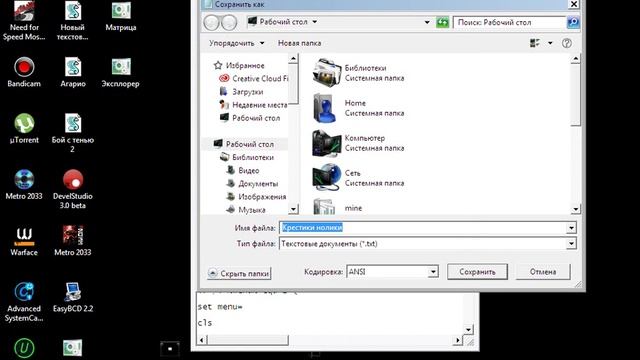The image size is (640, 360).
Task: Launch Bandicam from the desktop
Action: tap(24, 72)
